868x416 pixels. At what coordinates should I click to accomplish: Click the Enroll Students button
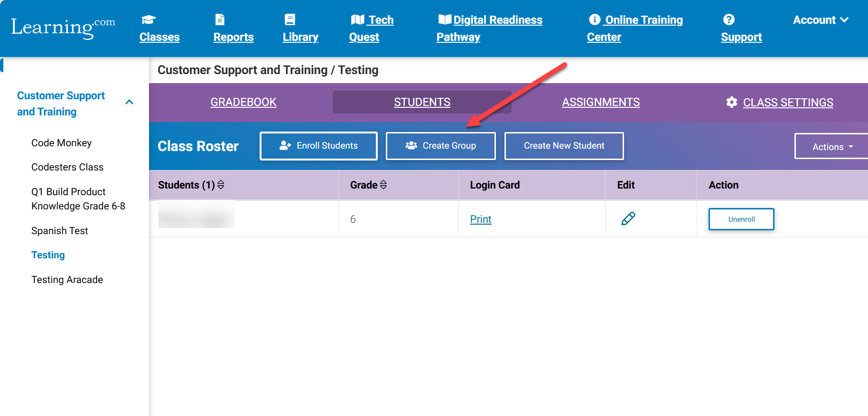(318, 146)
